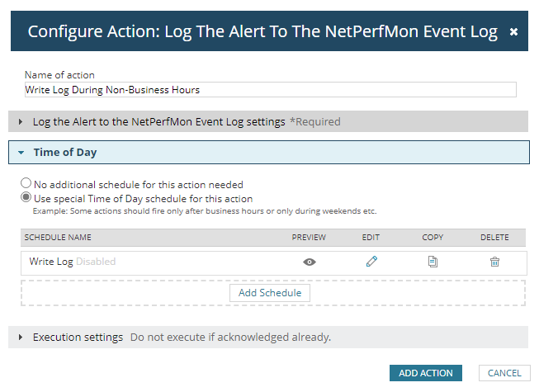Click the EDIT column header
This screenshot has height=392, width=539.
tap(371, 238)
